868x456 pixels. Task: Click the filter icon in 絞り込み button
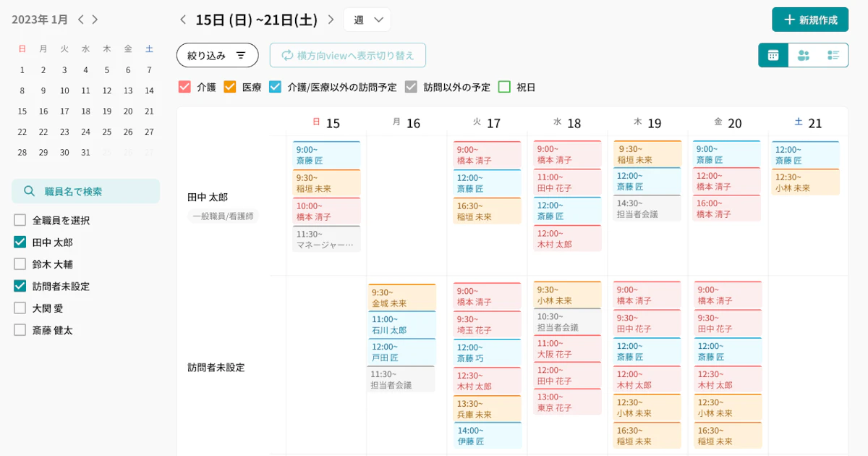coord(241,56)
